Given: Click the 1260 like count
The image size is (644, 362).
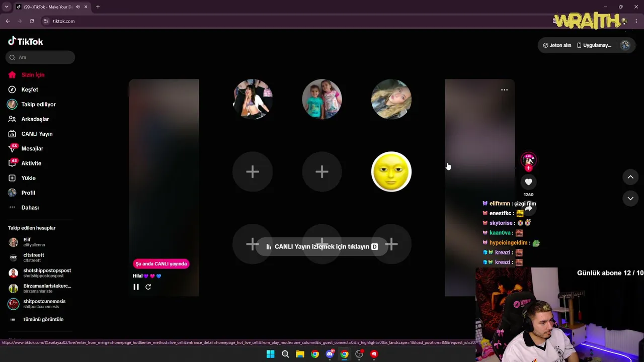Looking at the screenshot, I should click(528, 195).
